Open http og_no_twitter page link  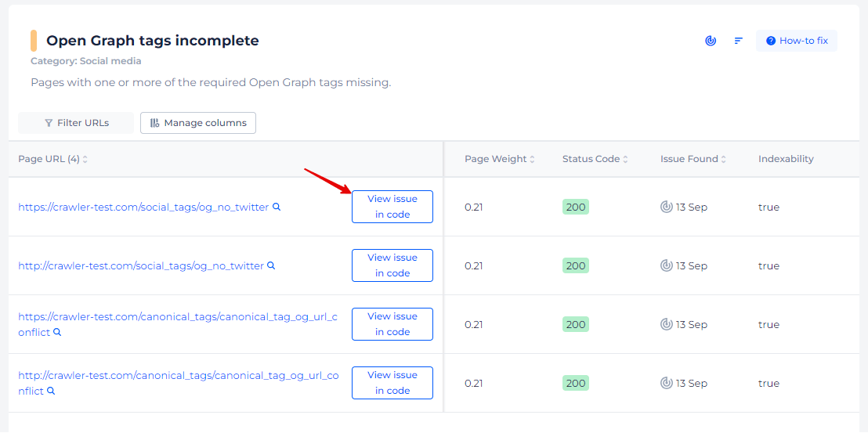[141, 265]
